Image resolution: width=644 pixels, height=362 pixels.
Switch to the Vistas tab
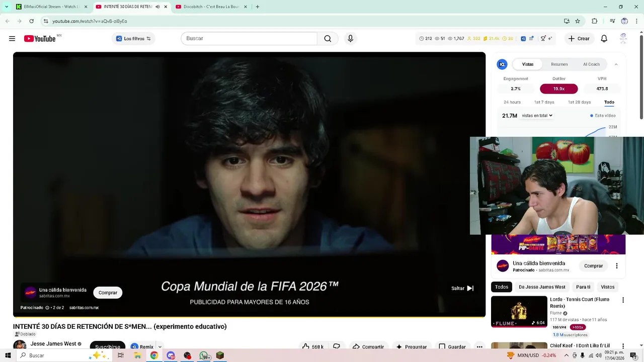click(528, 64)
